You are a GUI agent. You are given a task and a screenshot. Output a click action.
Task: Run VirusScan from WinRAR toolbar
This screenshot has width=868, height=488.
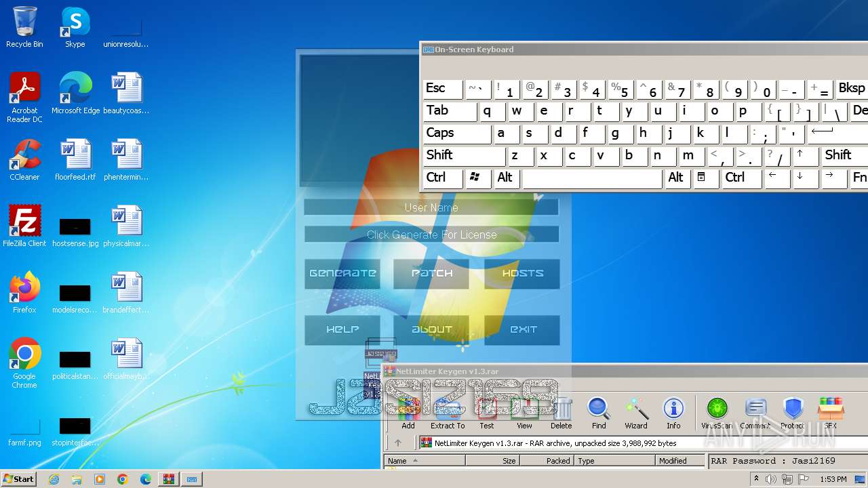(717, 413)
